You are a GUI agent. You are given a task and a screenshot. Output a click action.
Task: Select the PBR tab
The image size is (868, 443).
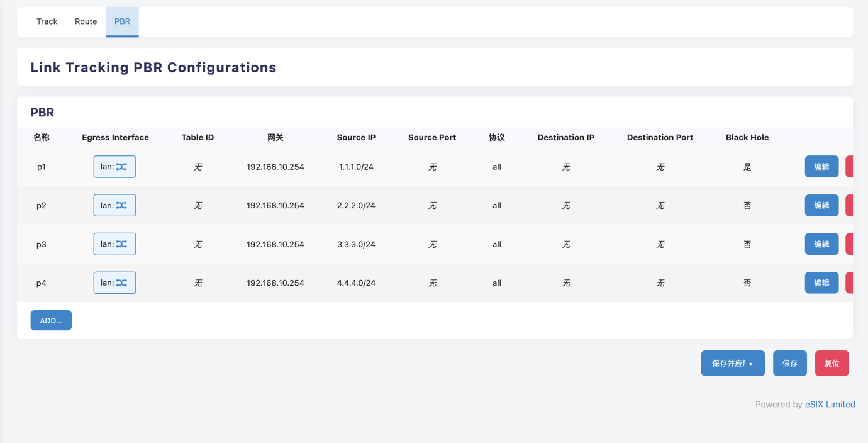[x=122, y=21]
